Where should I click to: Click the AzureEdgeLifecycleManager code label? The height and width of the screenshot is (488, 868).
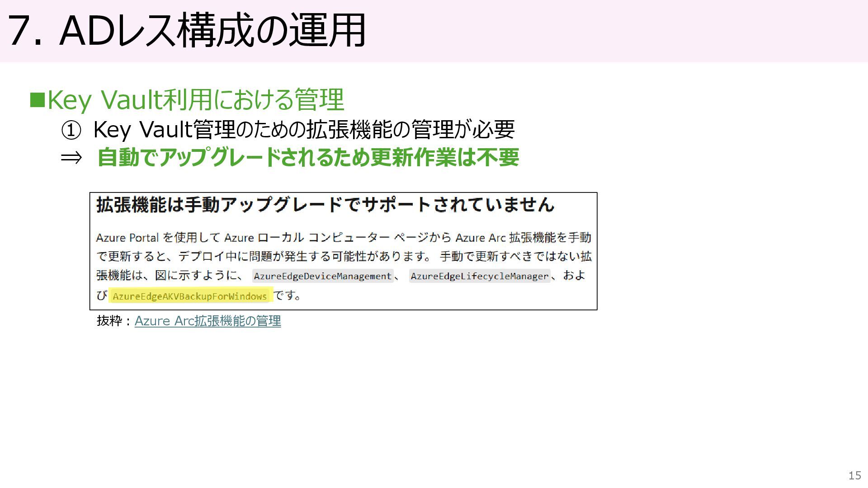(479, 276)
